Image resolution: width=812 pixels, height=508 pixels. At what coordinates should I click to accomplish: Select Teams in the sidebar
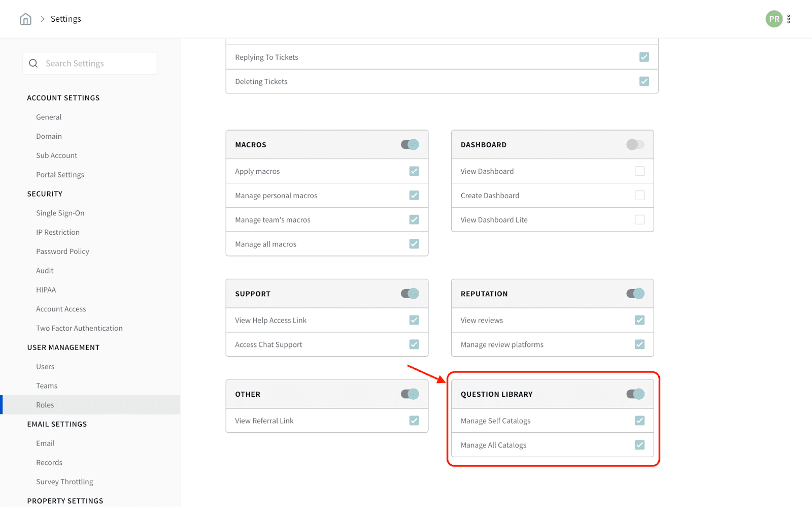click(x=47, y=386)
